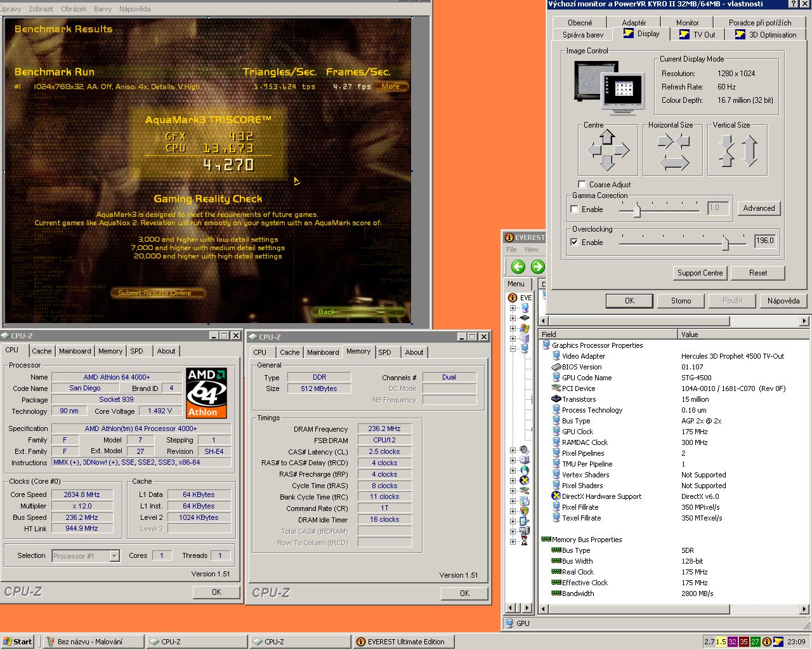Click the Centre up arrow
This screenshot has height=650, width=812.
pyautogui.click(x=607, y=137)
